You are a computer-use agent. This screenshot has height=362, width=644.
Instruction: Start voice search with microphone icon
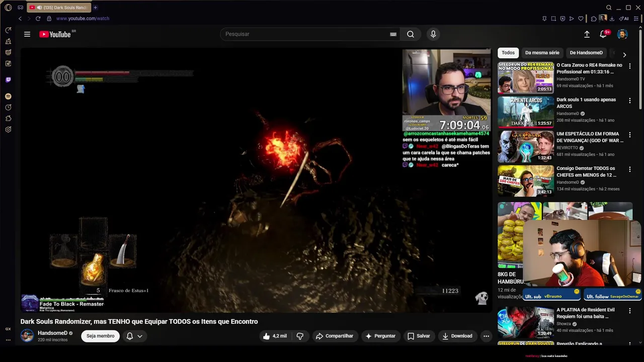[433, 34]
